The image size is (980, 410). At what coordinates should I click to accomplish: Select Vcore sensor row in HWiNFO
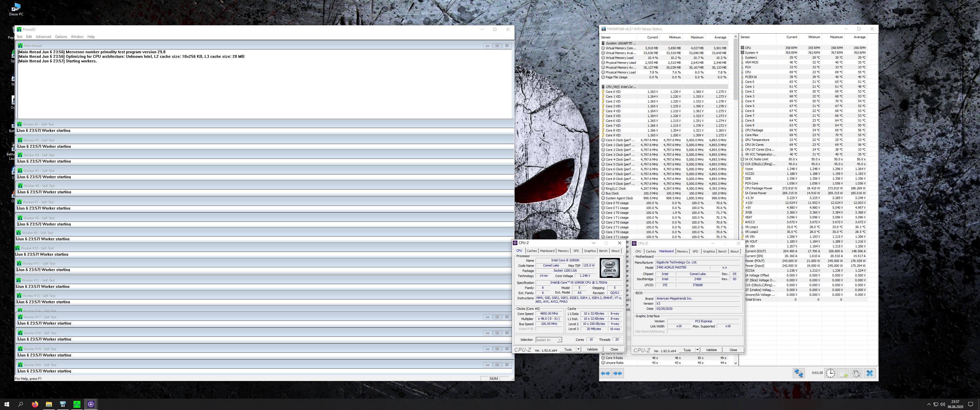coord(804,169)
